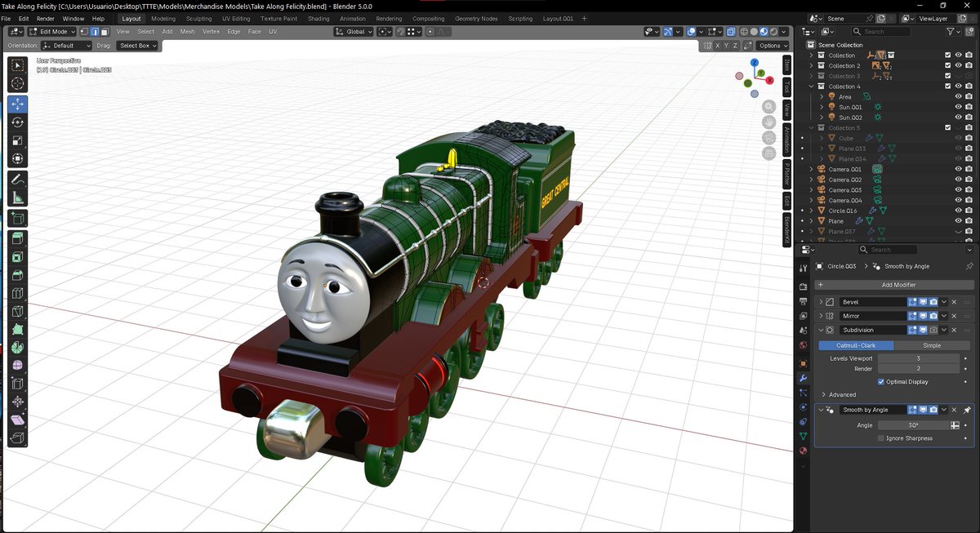Expand Camera.002 in outliner
Image resolution: width=980 pixels, height=533 pixels.
pyautogui.click(x=811, y=180)
